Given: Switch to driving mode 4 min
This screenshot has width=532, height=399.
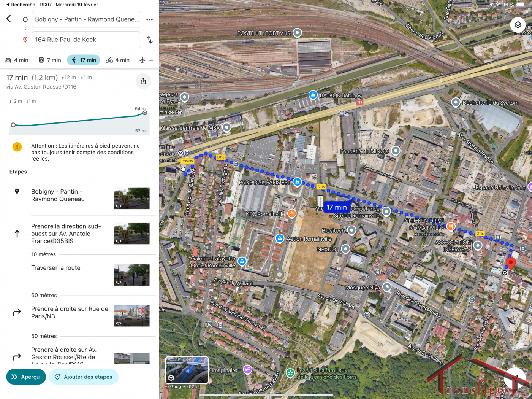Looking at the screenshot, I should click(17, 60).
